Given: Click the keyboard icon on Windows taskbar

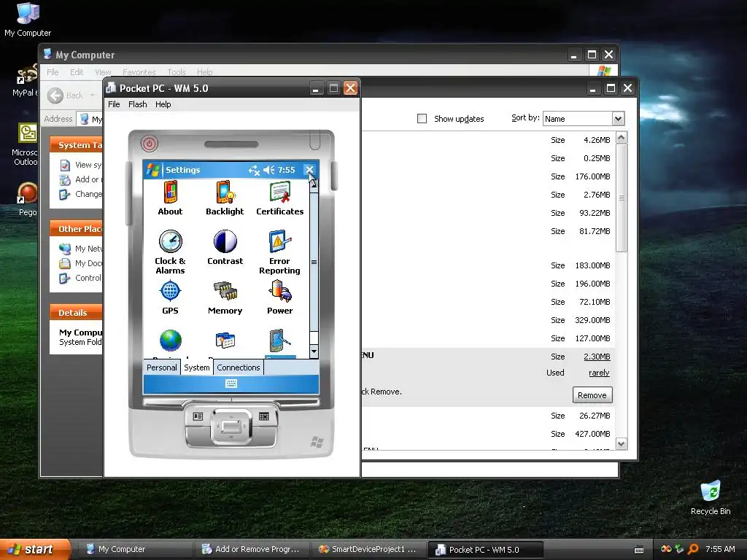Looking at the screenshot, I should (x=639, y=550).
